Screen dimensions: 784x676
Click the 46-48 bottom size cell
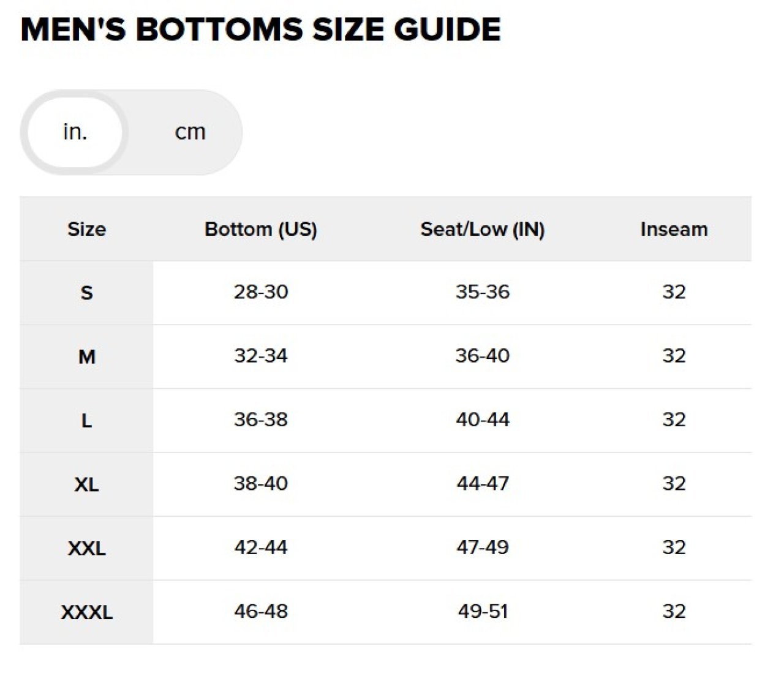click(x=260, y=611)
